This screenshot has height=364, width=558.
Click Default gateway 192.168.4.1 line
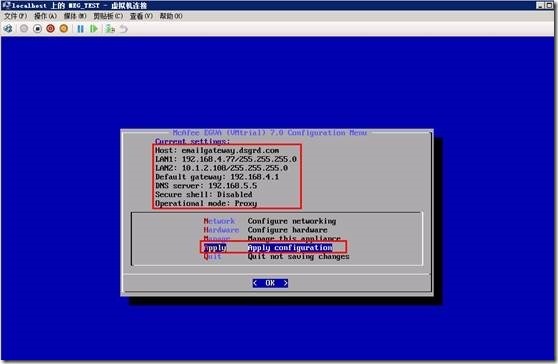coord(217,177)
